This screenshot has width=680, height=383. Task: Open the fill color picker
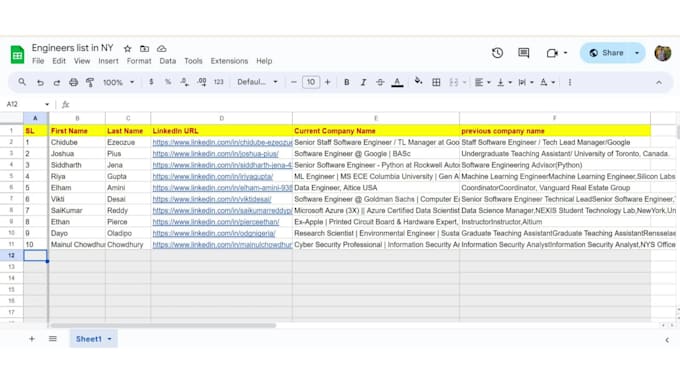(x=418, y=82)
